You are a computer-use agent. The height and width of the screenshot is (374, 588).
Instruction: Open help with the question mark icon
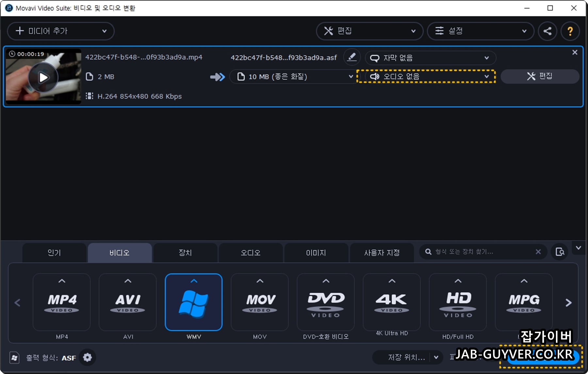click(x=570, y=31)
